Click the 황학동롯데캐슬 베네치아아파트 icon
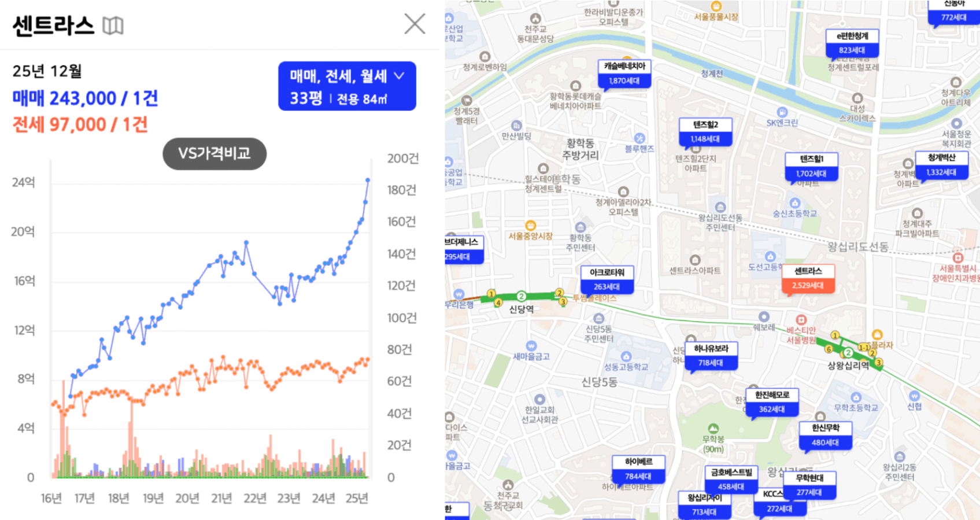980x520 pixels. point(575,86)
